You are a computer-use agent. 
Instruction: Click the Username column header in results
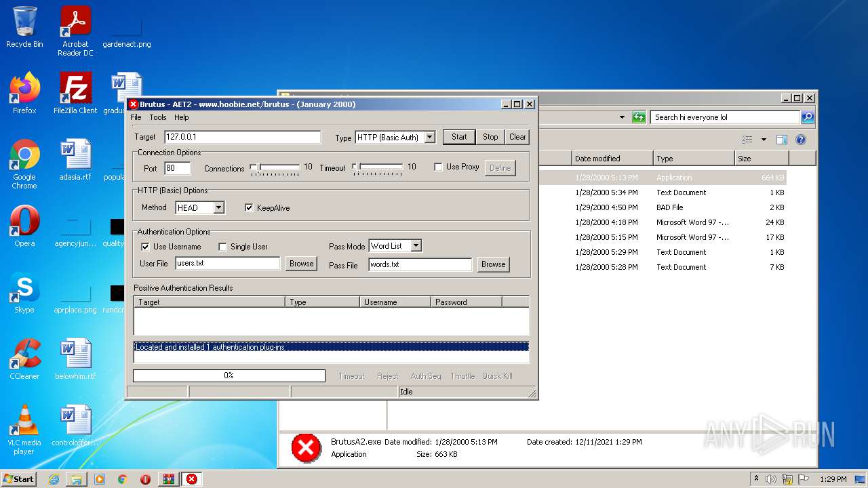click(395, 302)
